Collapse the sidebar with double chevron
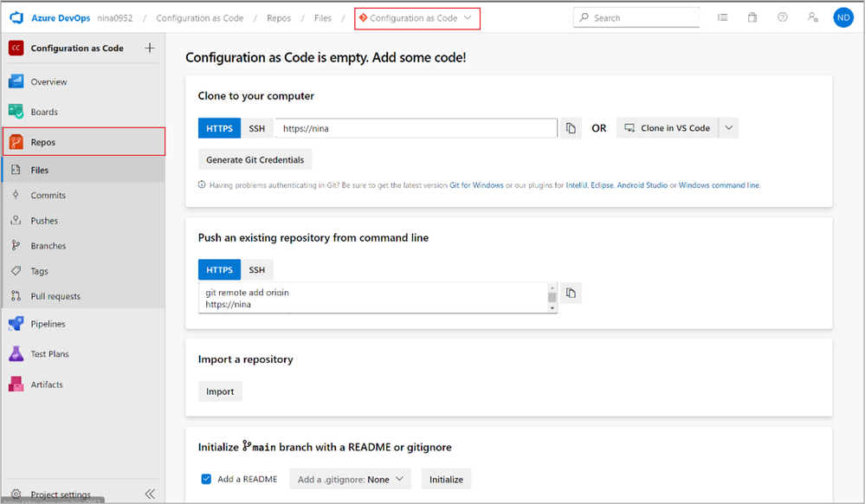The image size is (865, 504). pyautogui.click(x=150, y=494)
